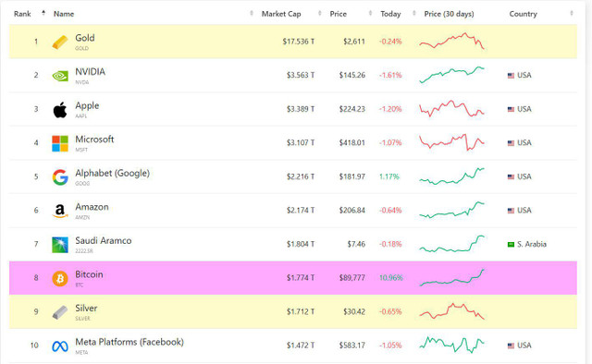The width and height of the screenshot is (592, 364).
Task: Click the Google logo icon
Action: pos(60,177)
